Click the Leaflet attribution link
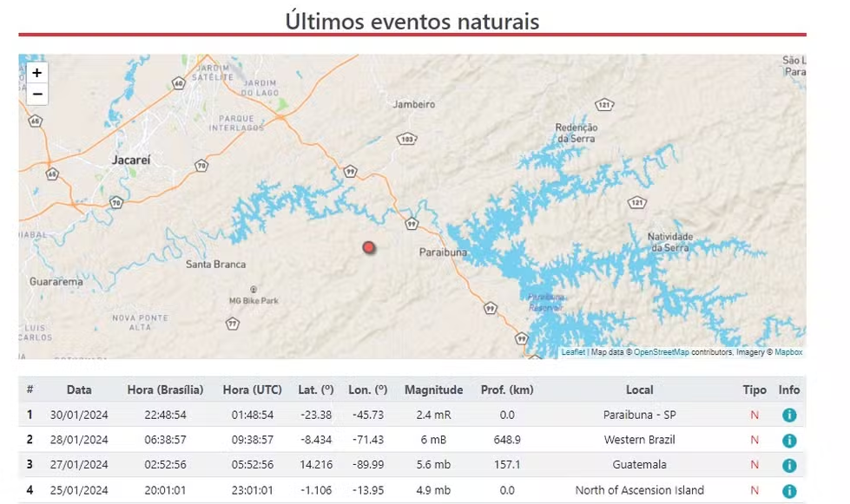Viewport: 850px width, 504px height. [x=573, y=353]
